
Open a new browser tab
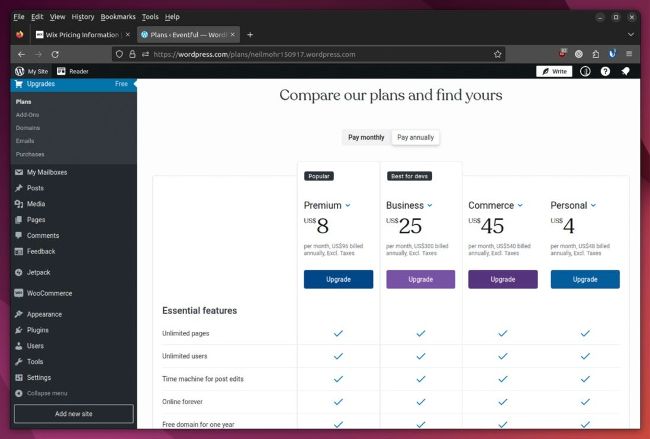click(250, 34)
